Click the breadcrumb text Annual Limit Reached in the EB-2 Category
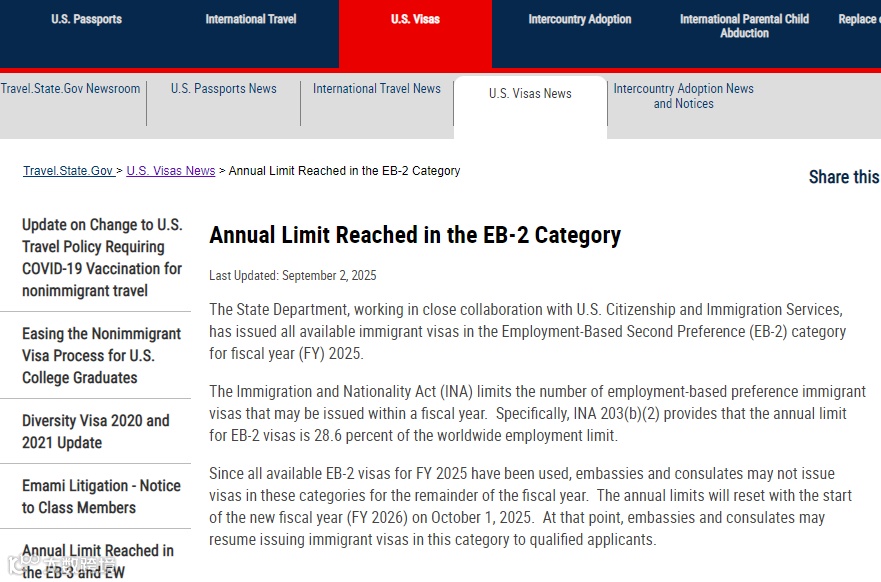Viewport: 881px width, 582px height. pos(344,171)
